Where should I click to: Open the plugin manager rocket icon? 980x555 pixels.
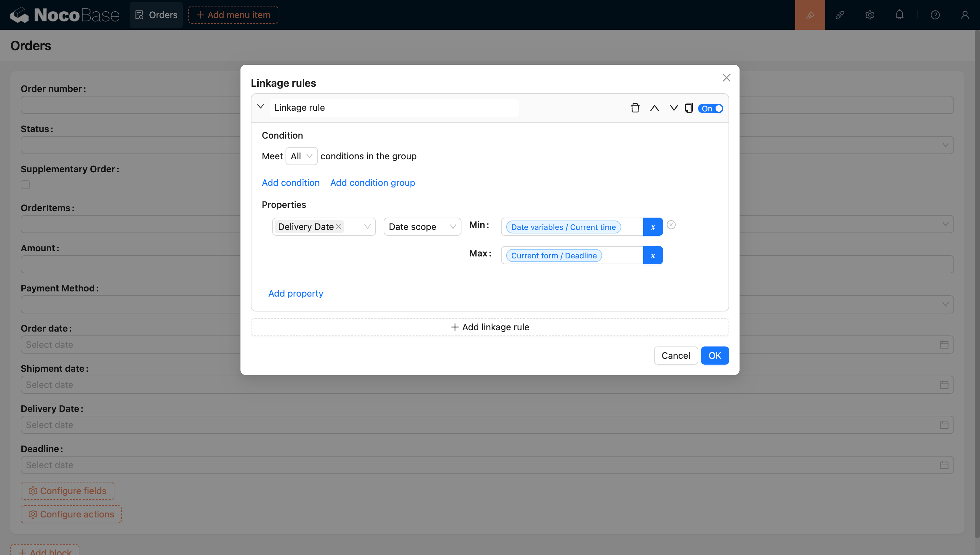(840, 15)
